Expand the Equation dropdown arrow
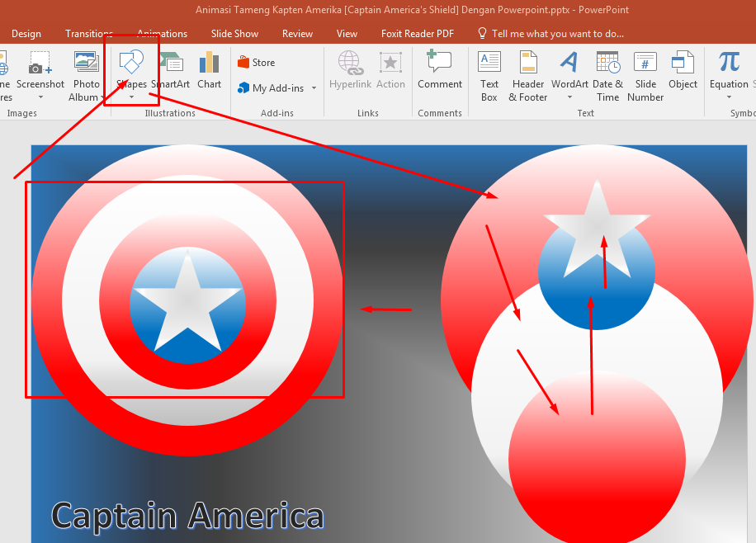Image resolution: width=756 pixels, height=543 pixels. click(729, 97)
